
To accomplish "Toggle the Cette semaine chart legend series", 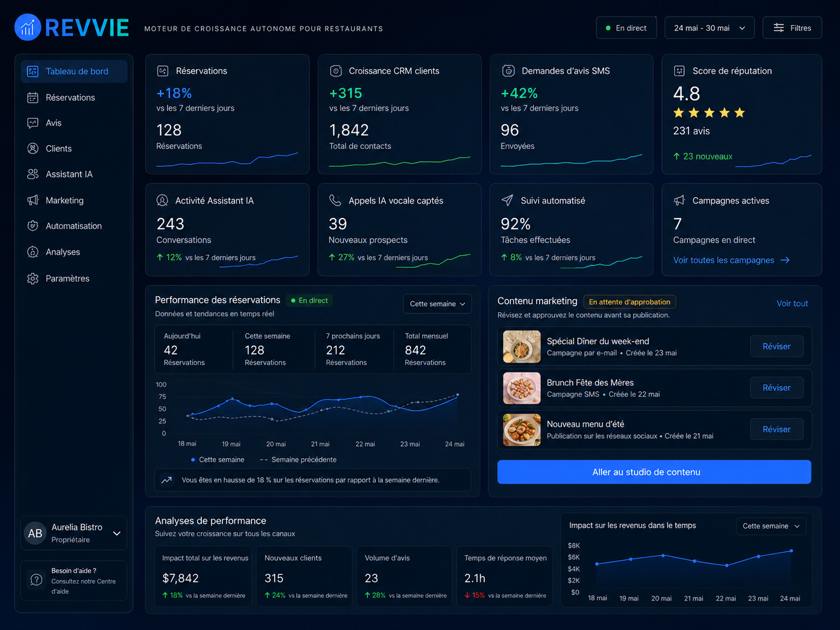I will (x=218, y=459).
